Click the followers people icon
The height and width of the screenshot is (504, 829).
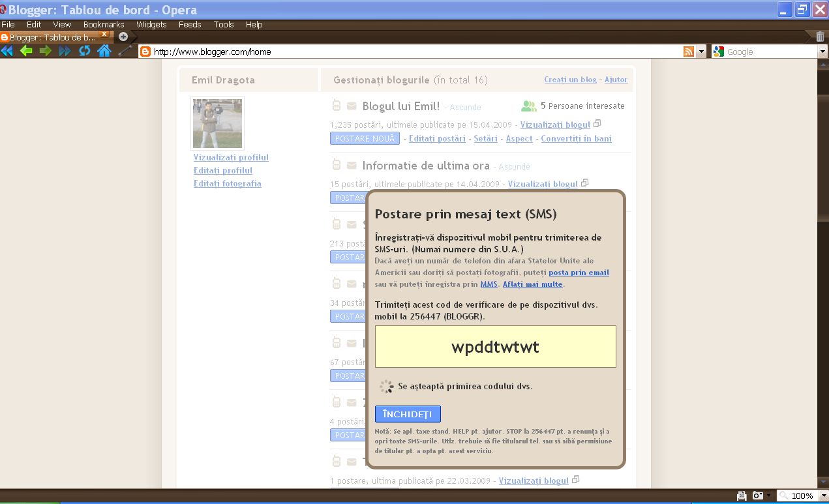[x=529, y=106]
